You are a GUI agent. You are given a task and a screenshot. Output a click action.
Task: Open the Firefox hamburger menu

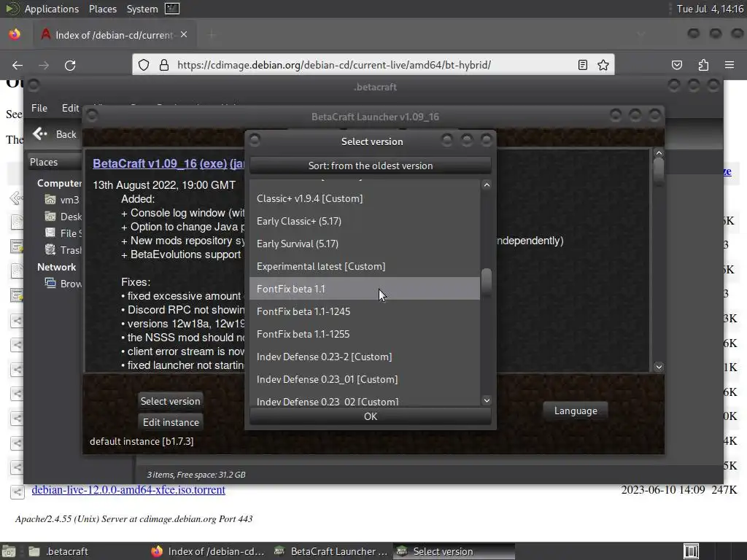(729, 65)
